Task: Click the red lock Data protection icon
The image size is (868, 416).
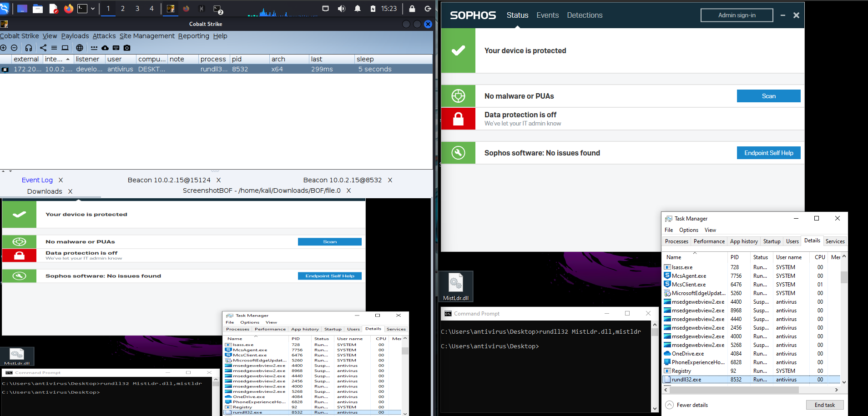Action: 458,119
